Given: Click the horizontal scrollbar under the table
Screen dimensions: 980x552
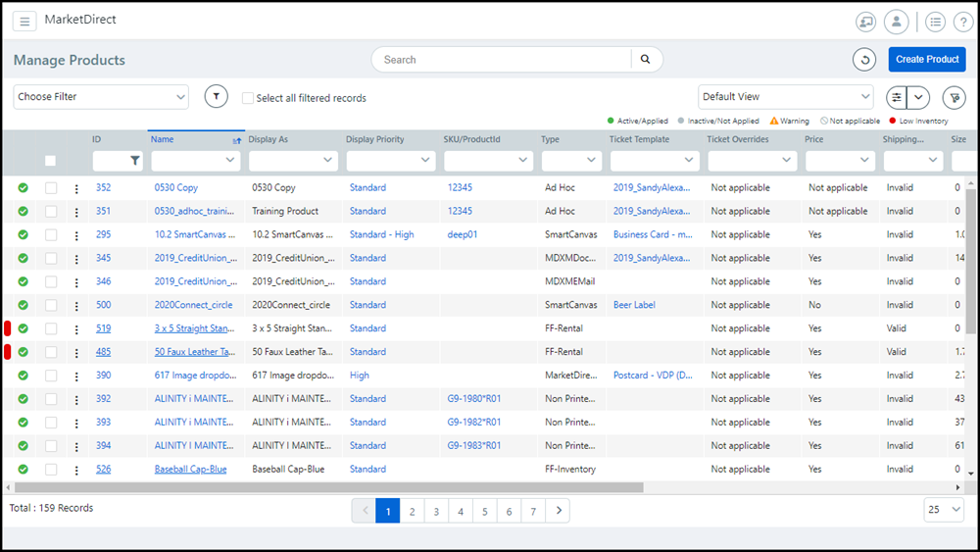Looking at the screenshot, I should 328,487.
